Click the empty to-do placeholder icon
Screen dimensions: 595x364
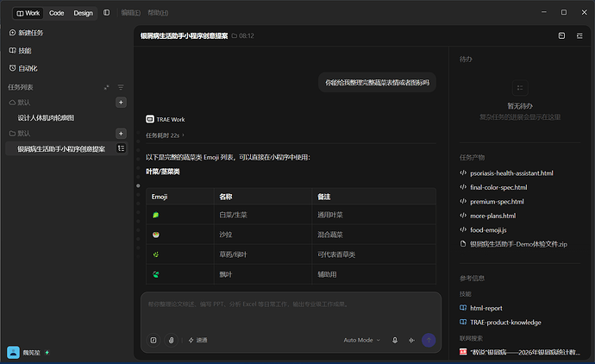click(520, 88)
